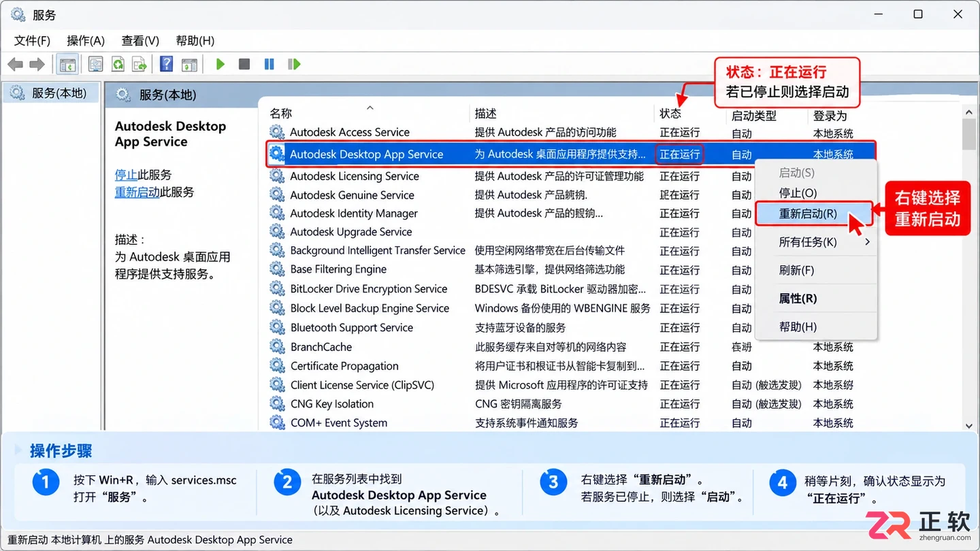The height and width of the screenshot is (551, 980).
Task: Open the 文件(F) menu
Action: point(32,41)
